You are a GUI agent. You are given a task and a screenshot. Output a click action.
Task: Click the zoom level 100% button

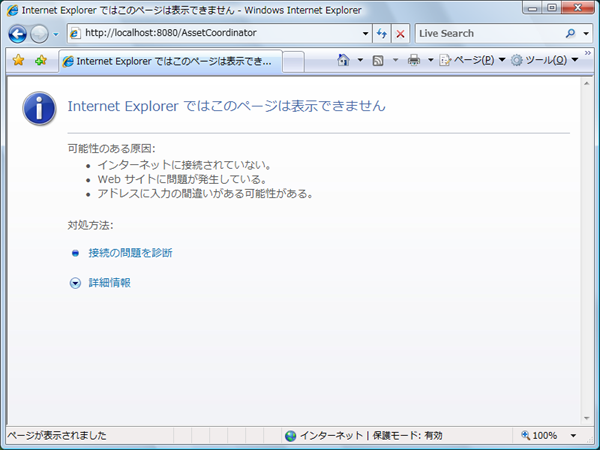[x=539, y=435]
